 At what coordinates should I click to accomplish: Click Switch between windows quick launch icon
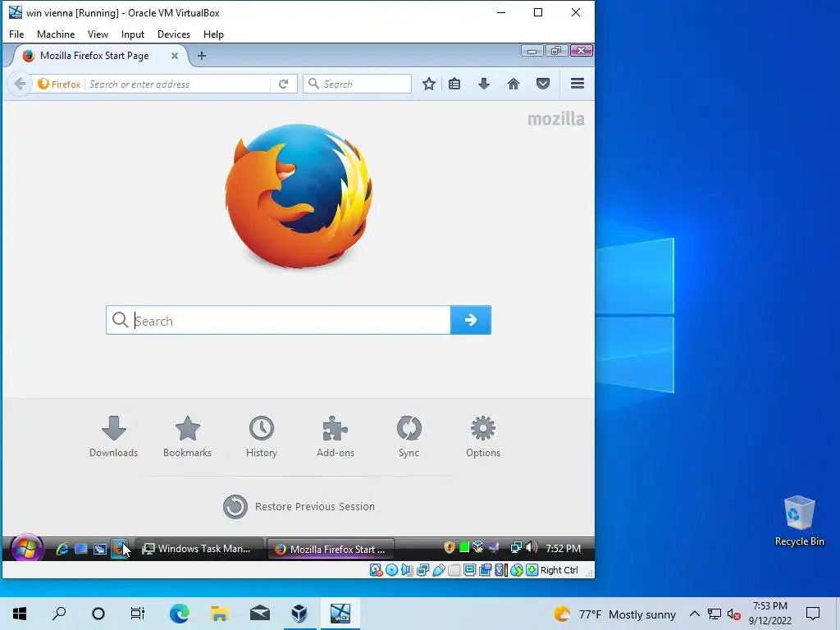[99, 549]
